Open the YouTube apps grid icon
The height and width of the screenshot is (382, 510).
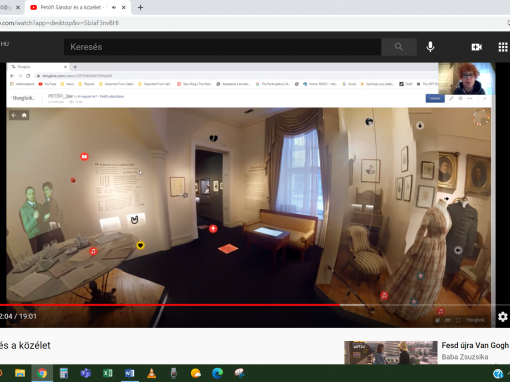[x=503, y=47]
